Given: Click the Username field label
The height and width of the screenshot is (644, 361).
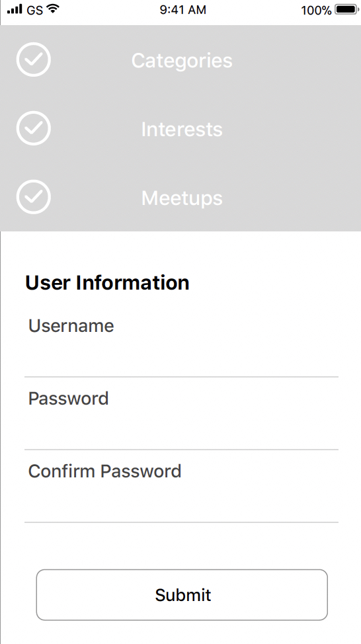Looking at the screenshot, I should coord(71,326).
